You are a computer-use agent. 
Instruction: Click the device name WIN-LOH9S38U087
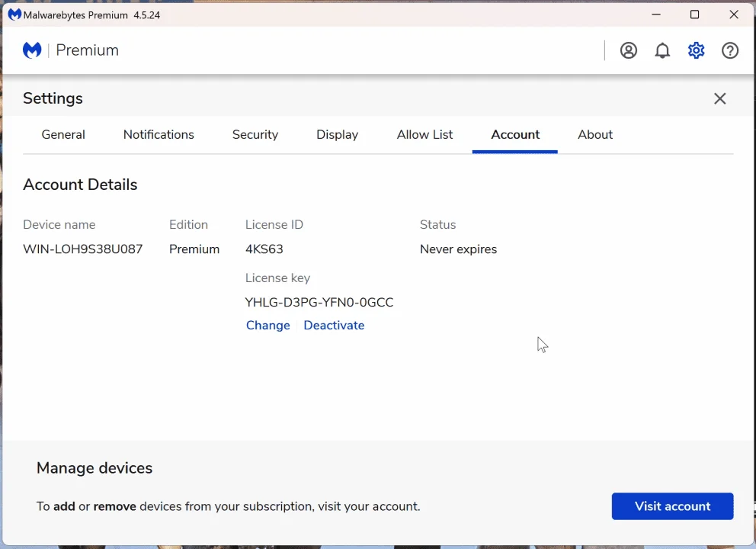tap(82, 249)
